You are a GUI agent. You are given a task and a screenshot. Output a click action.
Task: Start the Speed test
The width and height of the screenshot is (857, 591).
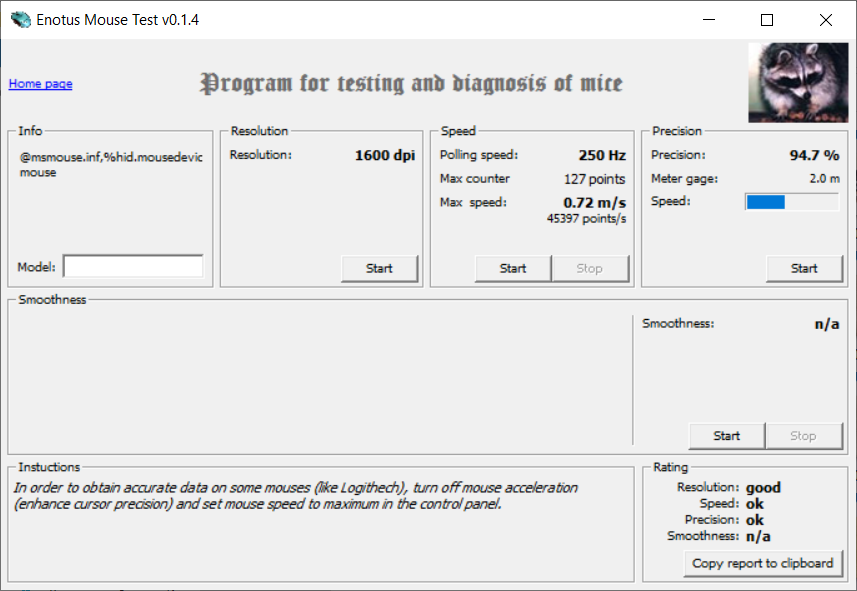[513, 268]
